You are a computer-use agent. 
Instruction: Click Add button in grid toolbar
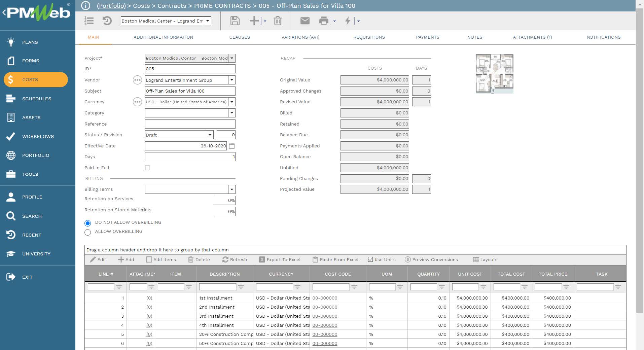click(x=126, y=259)
